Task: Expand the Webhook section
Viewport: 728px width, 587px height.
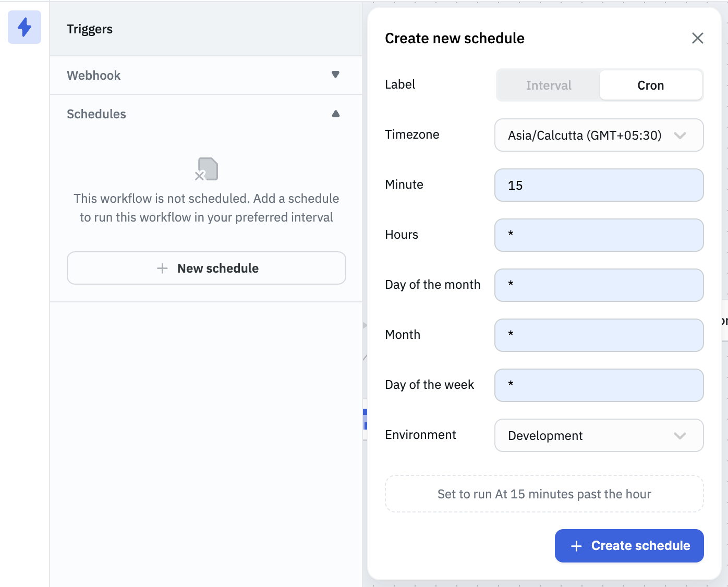Action: [335, 75]
